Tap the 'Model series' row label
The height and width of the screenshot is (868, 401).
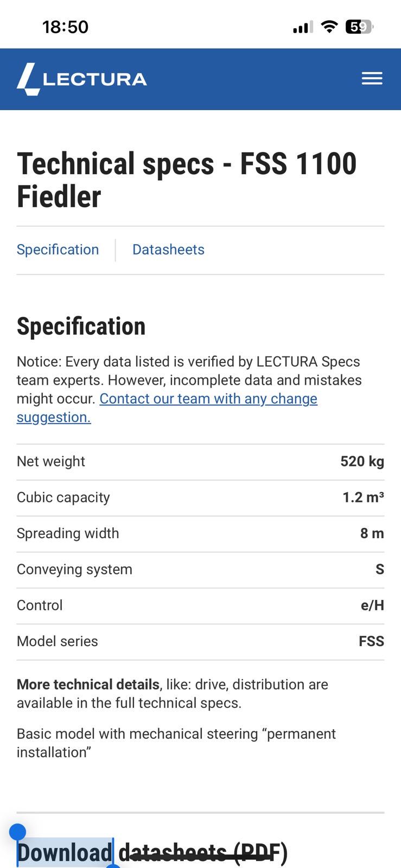58,641
